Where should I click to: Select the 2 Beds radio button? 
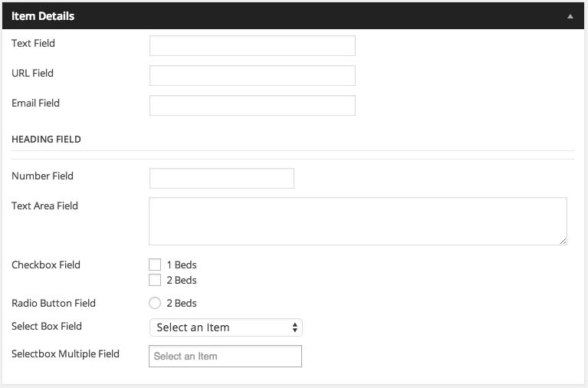(155, 303)
